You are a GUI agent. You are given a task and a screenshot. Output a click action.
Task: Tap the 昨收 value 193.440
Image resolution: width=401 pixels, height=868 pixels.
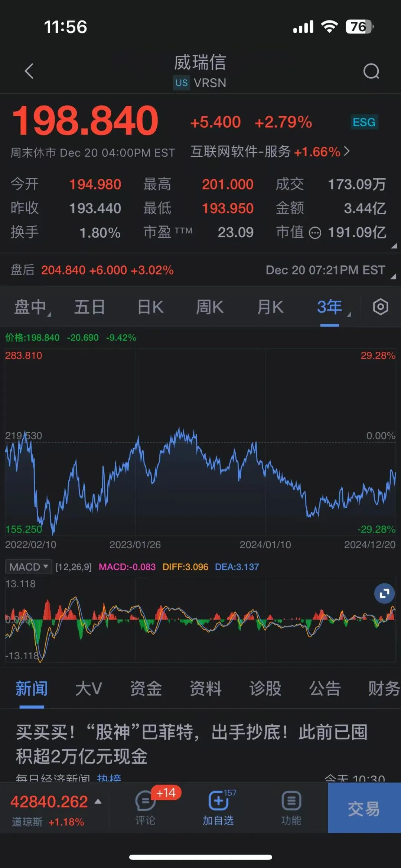click(x=95, y=208)
